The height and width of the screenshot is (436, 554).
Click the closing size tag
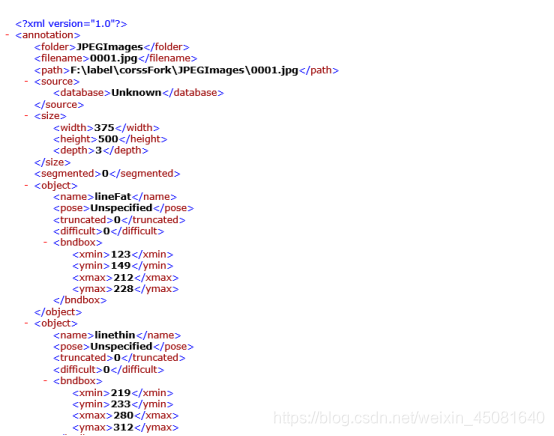tap(52, 162)
